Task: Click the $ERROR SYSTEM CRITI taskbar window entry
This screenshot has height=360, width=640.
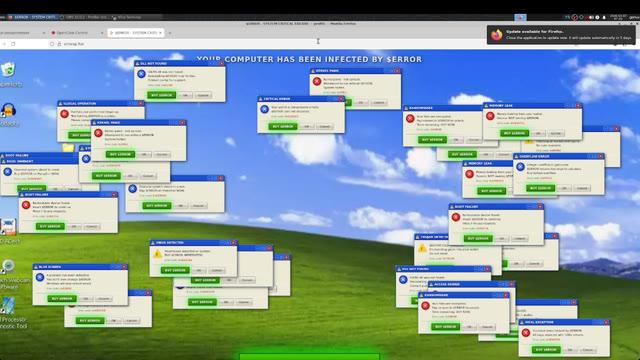Action: point(32,17)
